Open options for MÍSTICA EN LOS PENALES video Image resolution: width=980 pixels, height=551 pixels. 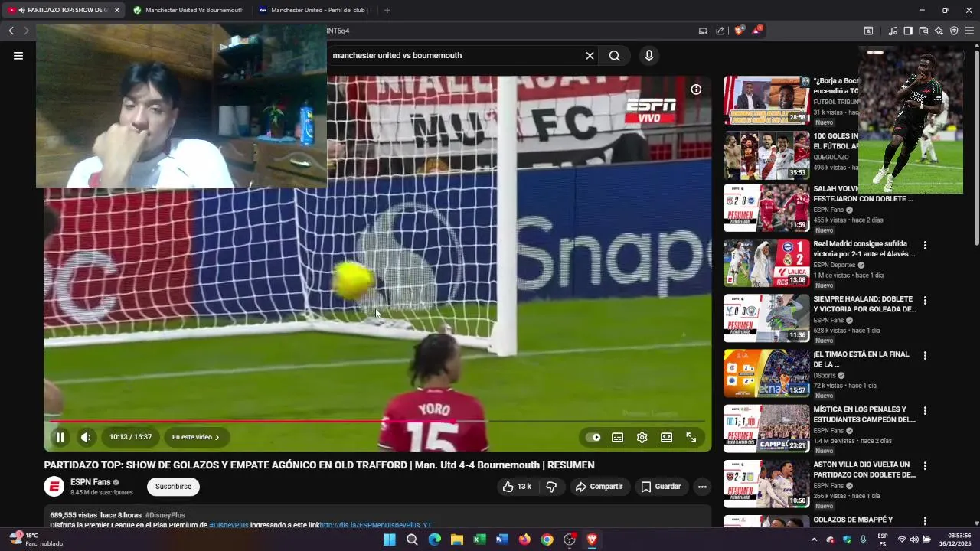point(925,411)
